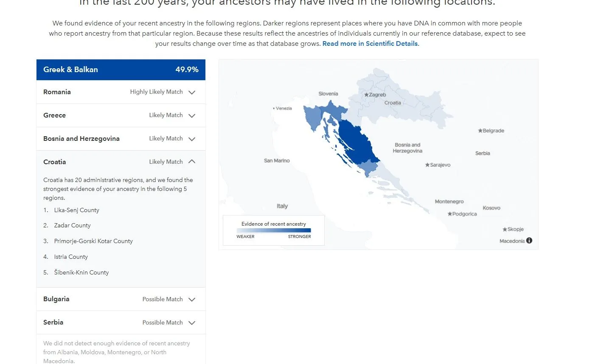595x364 pixels.
Task: Click the map info icon near Macedonia
Action: [x=529, y=241]
